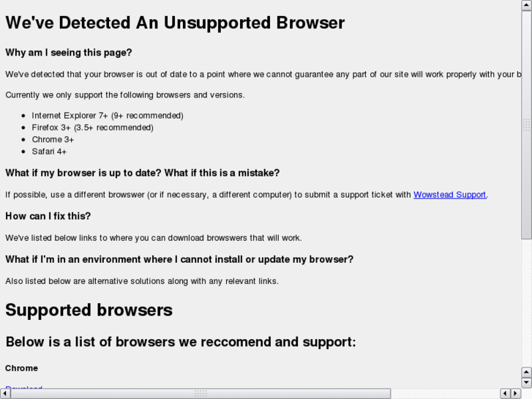Viewport: 532px width, 399px height.
Task: Click the Download link under Chrome
Action: point(23,387)
